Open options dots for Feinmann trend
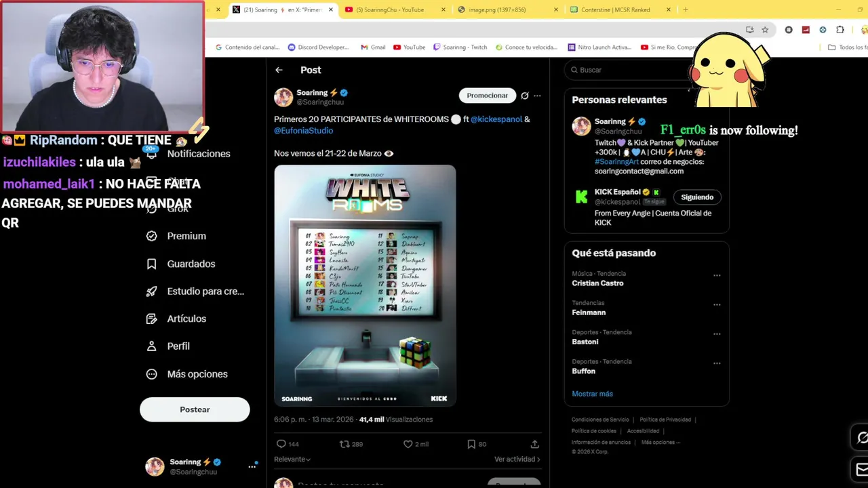868x488 pixels. (x=717, y=305)
